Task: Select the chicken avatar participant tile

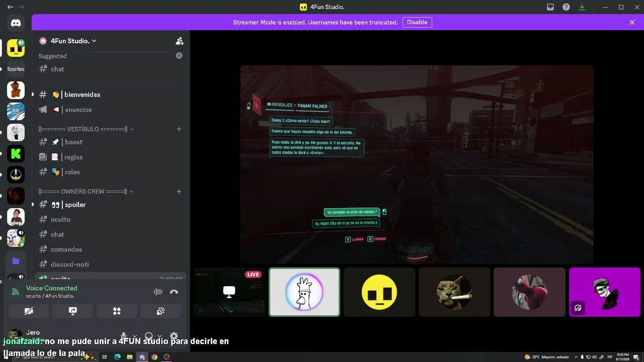Action: [x=304, y=292]
